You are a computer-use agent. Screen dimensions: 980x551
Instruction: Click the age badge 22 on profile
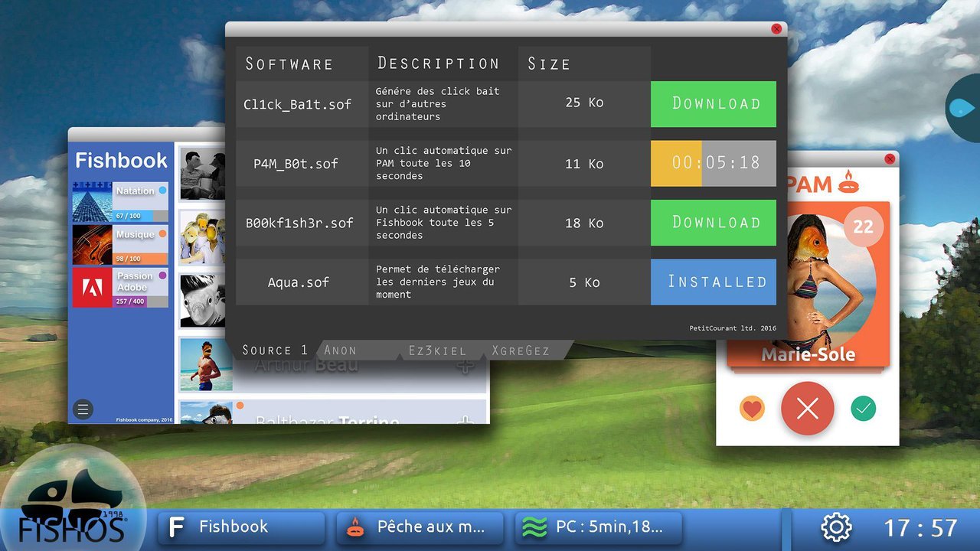pos(863,227)
